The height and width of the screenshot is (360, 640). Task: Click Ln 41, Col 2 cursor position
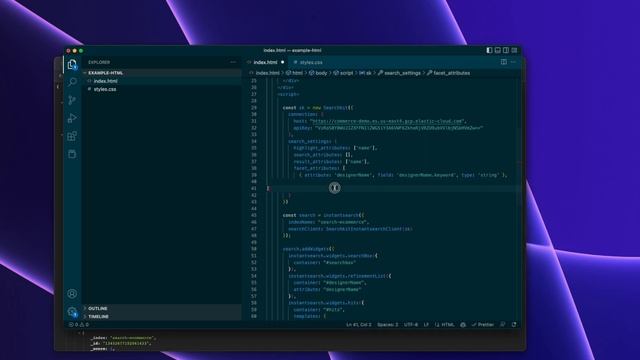[x=359, y=324]
